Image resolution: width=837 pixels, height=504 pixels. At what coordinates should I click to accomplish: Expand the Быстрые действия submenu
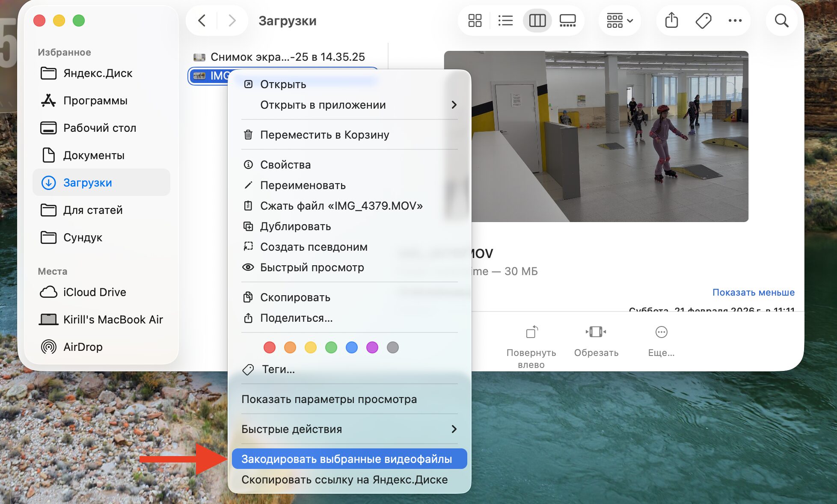292,429
